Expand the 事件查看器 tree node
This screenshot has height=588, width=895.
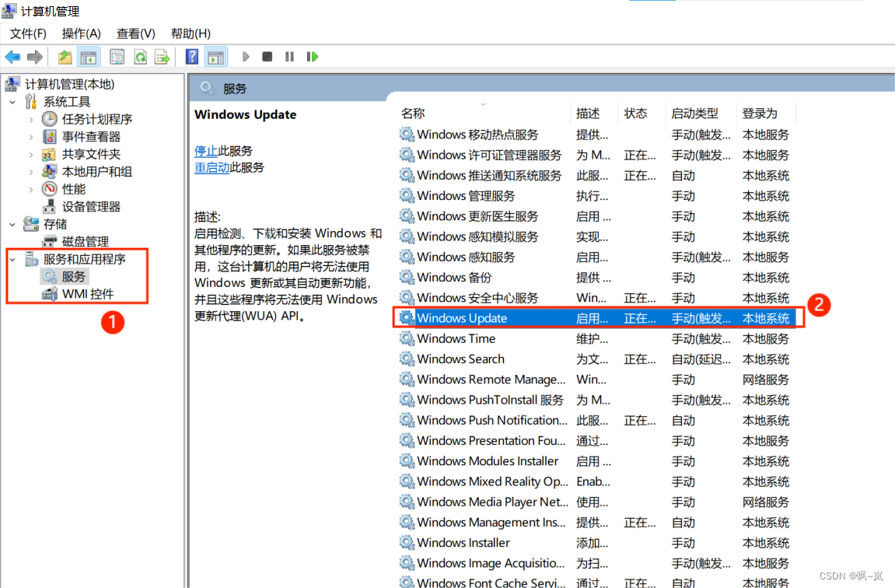pyautogui.click(x=31, y=137)
